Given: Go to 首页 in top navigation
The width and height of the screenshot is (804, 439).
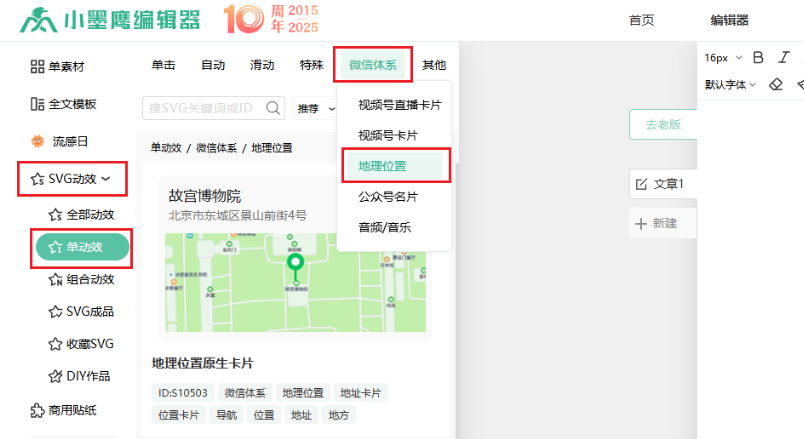Looking at the screenshot, I should coord(641,20).
